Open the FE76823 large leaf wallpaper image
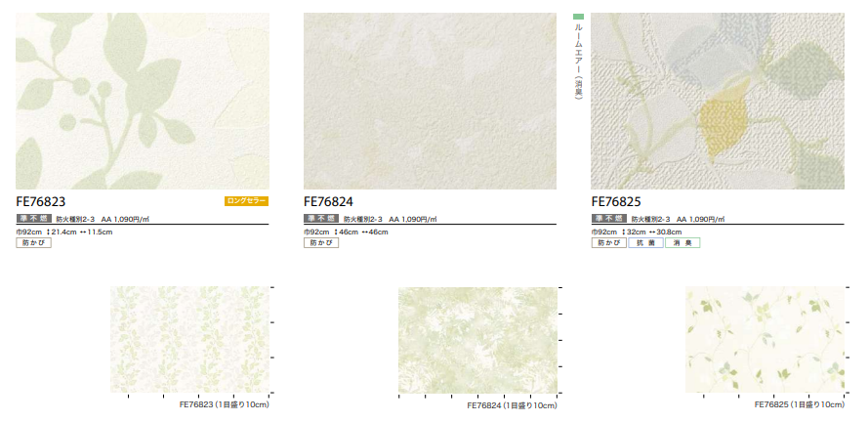This screenshot has width=868, height=422. click(x=142, y=101)
